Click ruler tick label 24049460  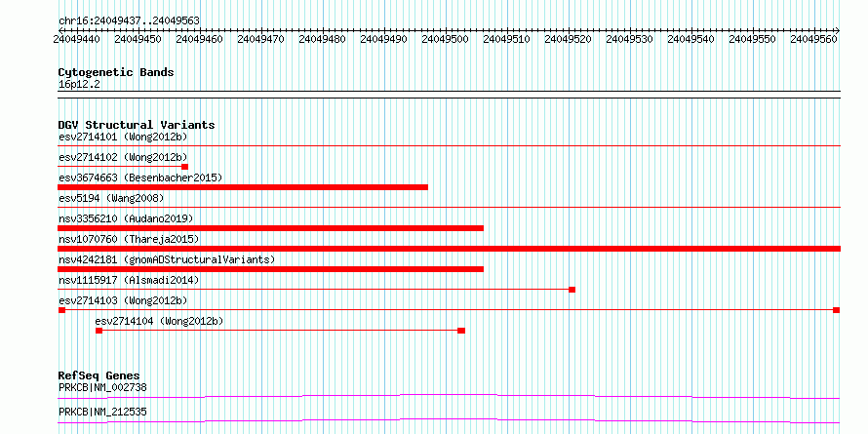[199, 39]
